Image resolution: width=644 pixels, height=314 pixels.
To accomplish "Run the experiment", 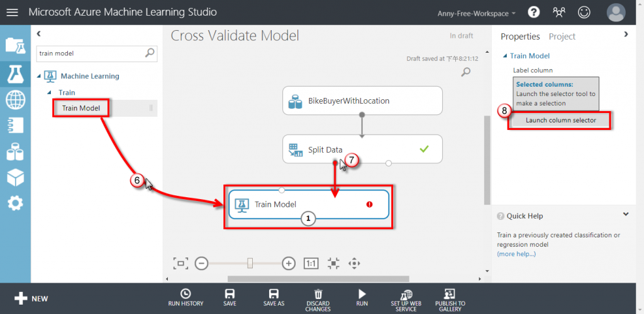I will (x=362, y=298).
